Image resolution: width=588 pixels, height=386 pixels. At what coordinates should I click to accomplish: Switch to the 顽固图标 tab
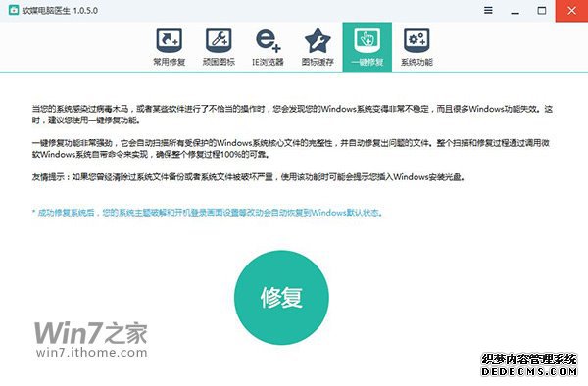[219, 47]
